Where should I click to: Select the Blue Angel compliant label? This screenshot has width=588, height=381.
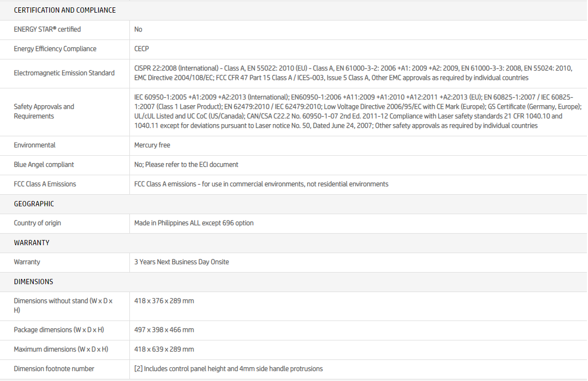pos(44,165)
